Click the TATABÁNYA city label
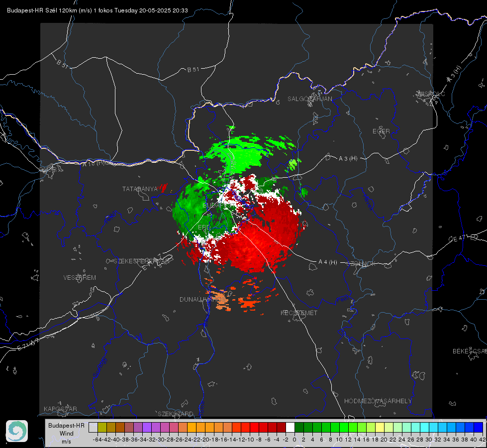 [140, 189]
